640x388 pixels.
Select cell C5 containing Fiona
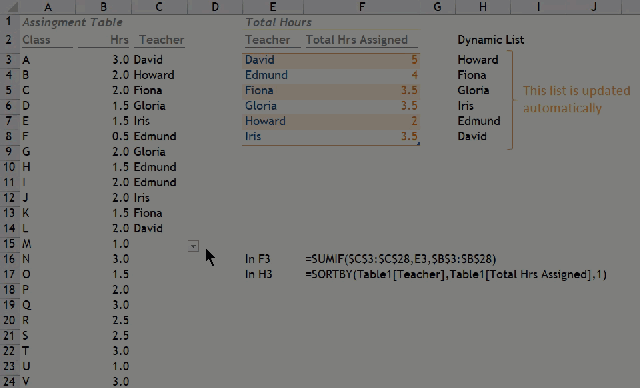148,90
